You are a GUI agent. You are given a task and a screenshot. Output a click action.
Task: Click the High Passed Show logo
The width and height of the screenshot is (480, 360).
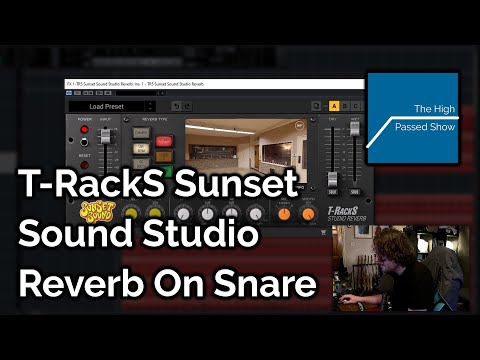[413, 118]
